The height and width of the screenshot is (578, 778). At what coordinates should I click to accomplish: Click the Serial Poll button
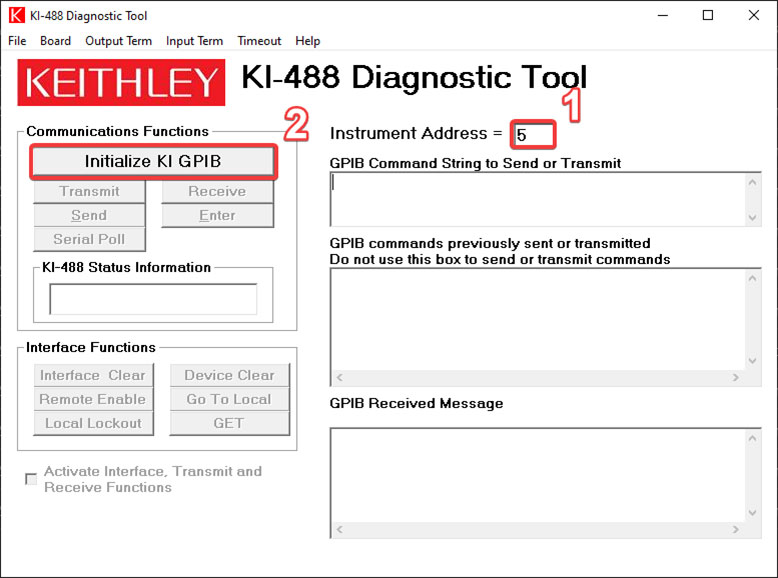click(89, 239)
